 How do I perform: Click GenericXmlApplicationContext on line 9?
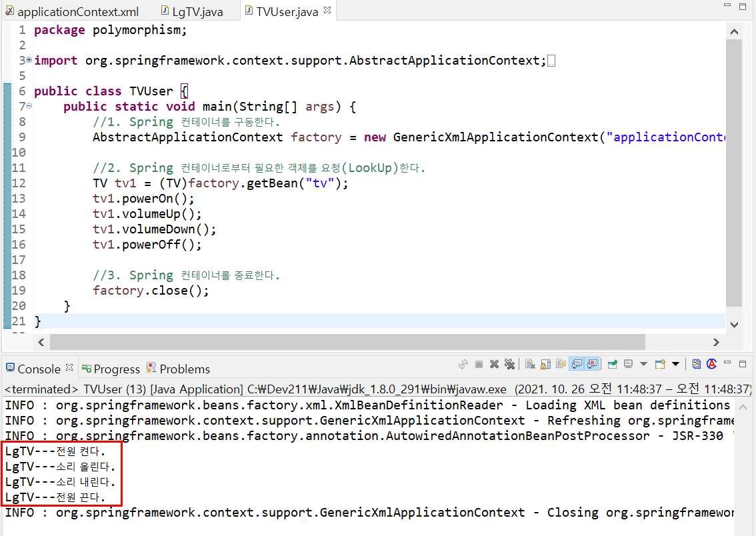pyautogui.click(x=495, y=137)
